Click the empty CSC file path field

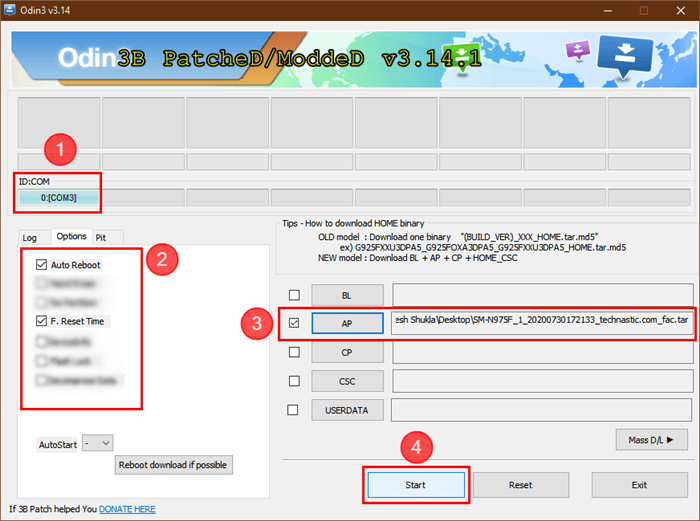click(x=542, y=381)
